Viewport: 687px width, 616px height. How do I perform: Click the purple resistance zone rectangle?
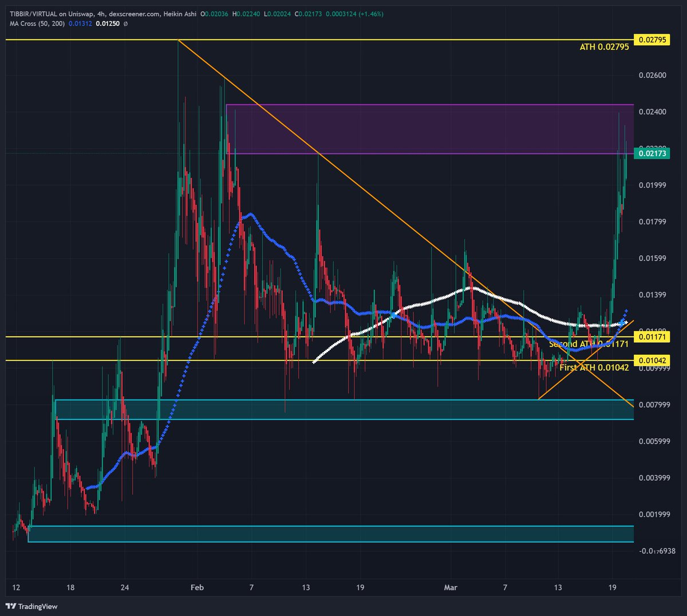point(429,129)
